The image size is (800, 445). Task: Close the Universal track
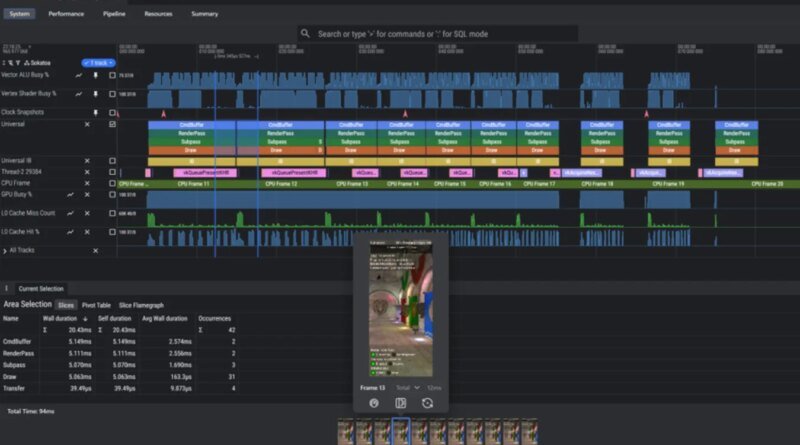[x=86, y=125]
